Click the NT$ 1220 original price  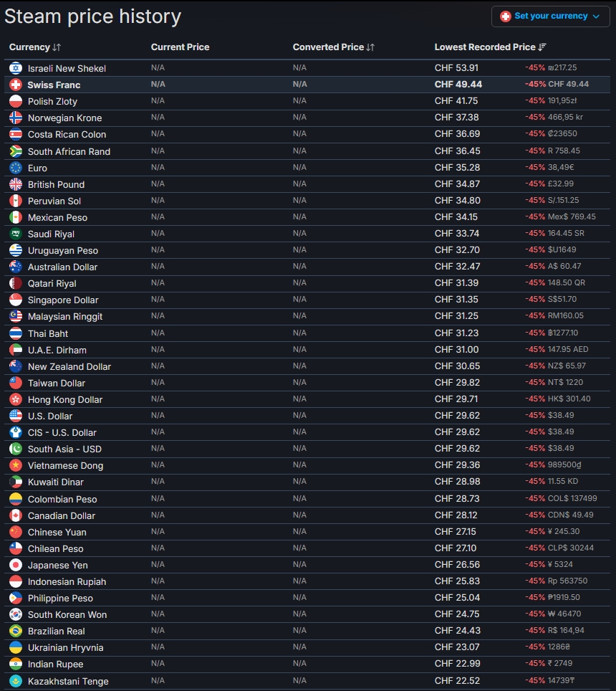(x=565, y=383)
